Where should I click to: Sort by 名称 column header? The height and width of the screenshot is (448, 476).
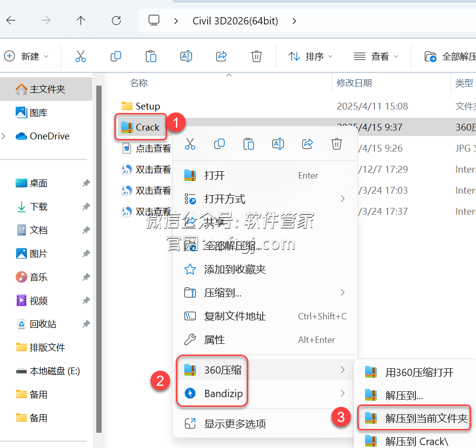(x=139, y=83)
